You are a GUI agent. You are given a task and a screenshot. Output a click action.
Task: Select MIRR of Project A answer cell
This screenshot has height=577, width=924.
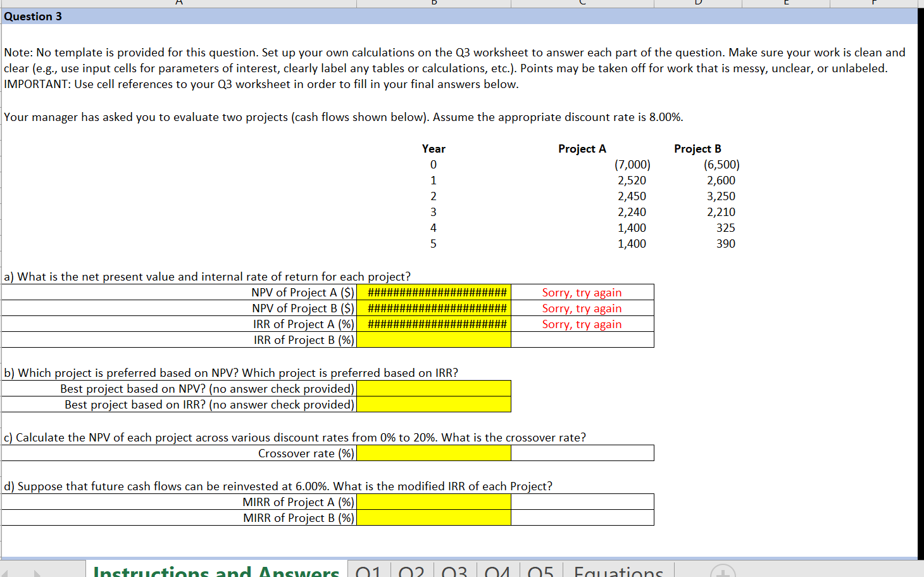click(x=434, y=502)
